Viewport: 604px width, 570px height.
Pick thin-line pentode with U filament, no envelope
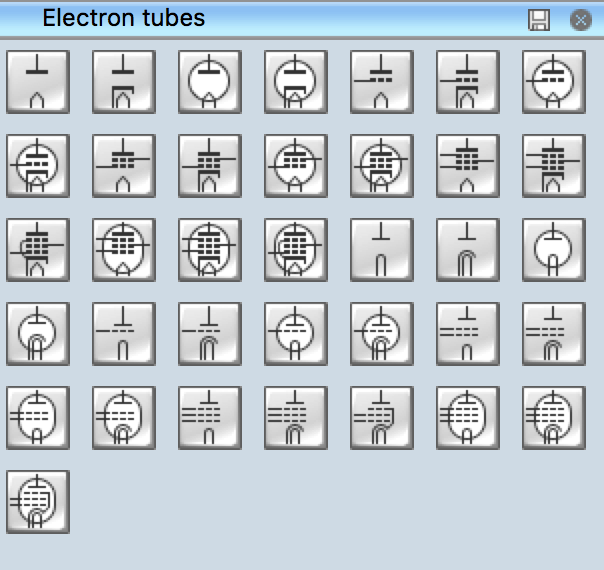pyautogui.click(x=210, y=417)
